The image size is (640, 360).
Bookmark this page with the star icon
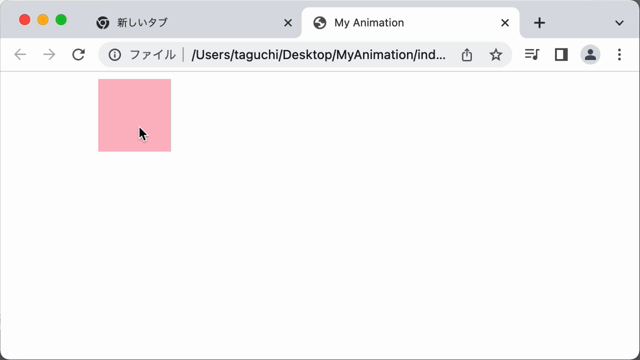point(496,54)
